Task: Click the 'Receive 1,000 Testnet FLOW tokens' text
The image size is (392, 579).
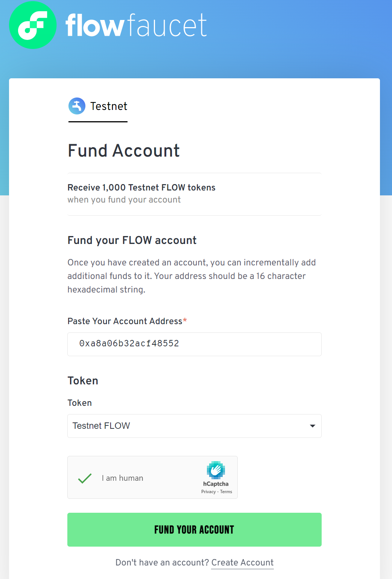Action: pos(141,187)
